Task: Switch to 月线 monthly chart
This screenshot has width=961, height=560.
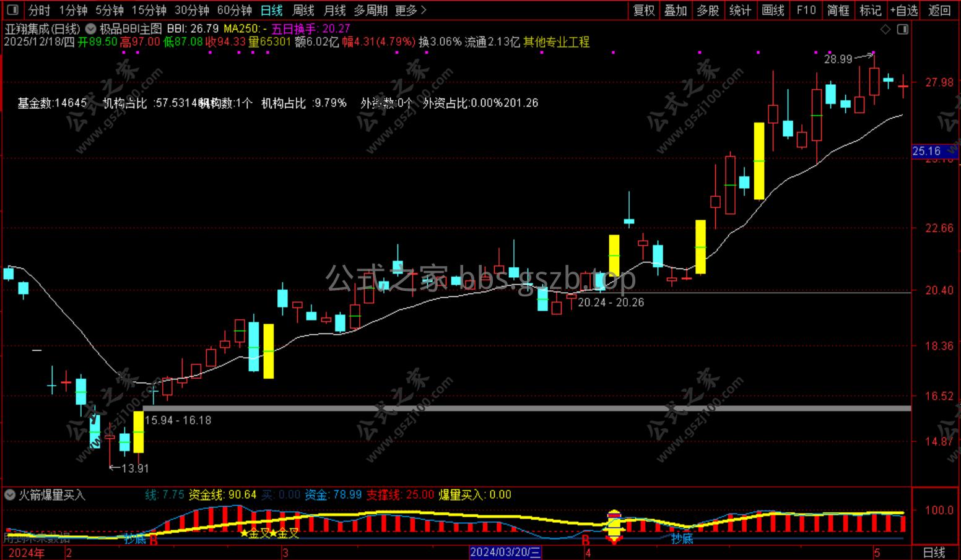Action: pyautogui.click(x=335, y=11)
